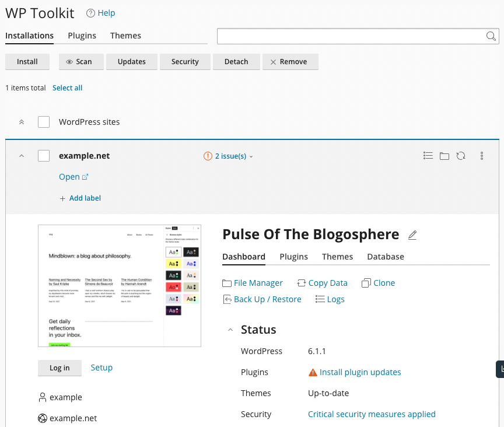Open the Database tab of the site dashboard

click(x=385, y=257)
